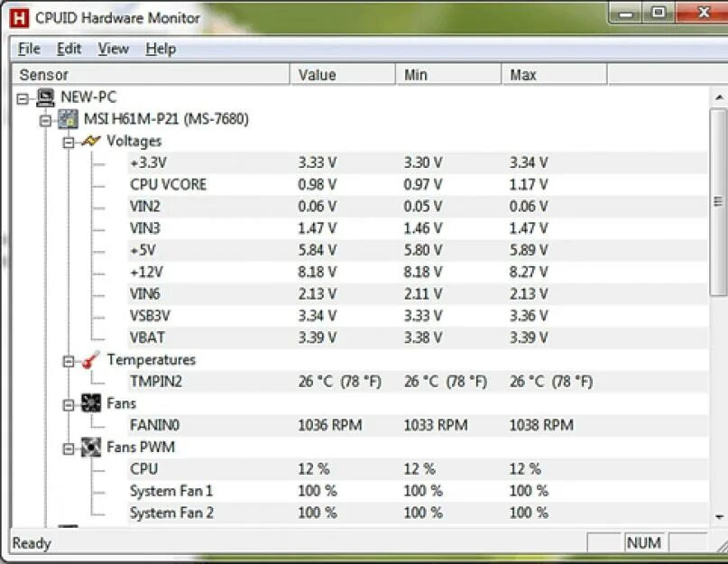728x564 pixels.
Task: Select the VIN6 sensor row
Action: 417,293
